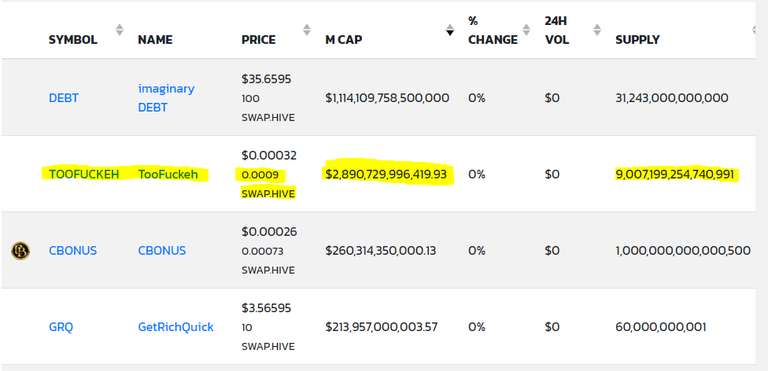Image resolution: width=768 pixels, height=371 pixels.
Task: Select market cap $1,114,109,758,500,000
Action: point(387,98)
